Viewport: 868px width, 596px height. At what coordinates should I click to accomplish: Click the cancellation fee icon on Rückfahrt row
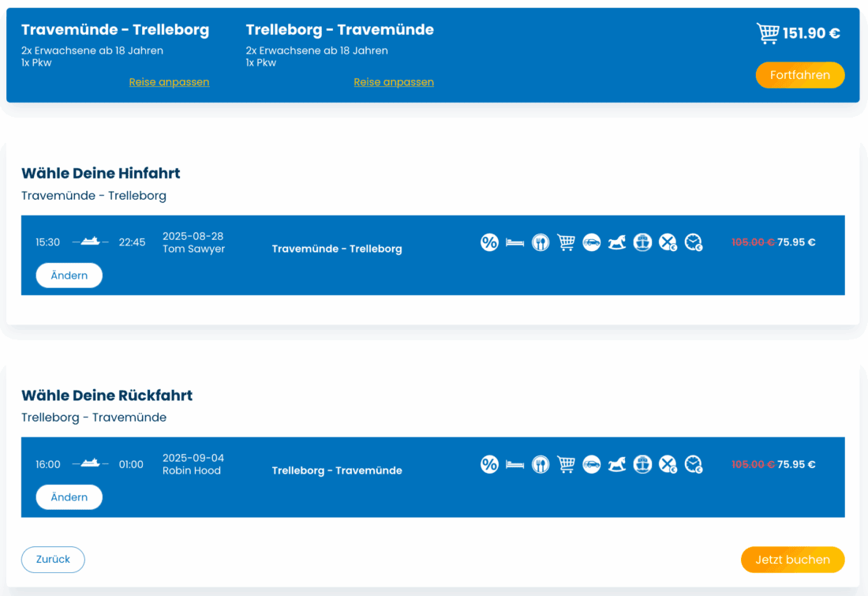[668, 464]
